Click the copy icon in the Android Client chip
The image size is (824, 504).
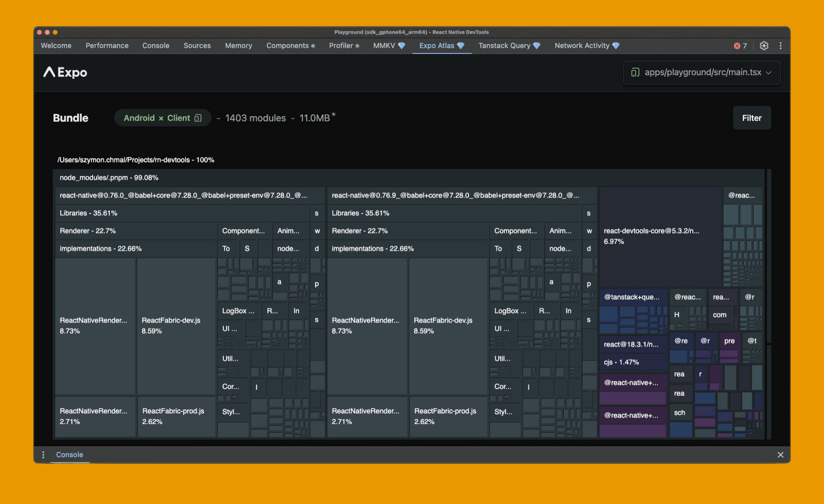[x=198, y=118]
